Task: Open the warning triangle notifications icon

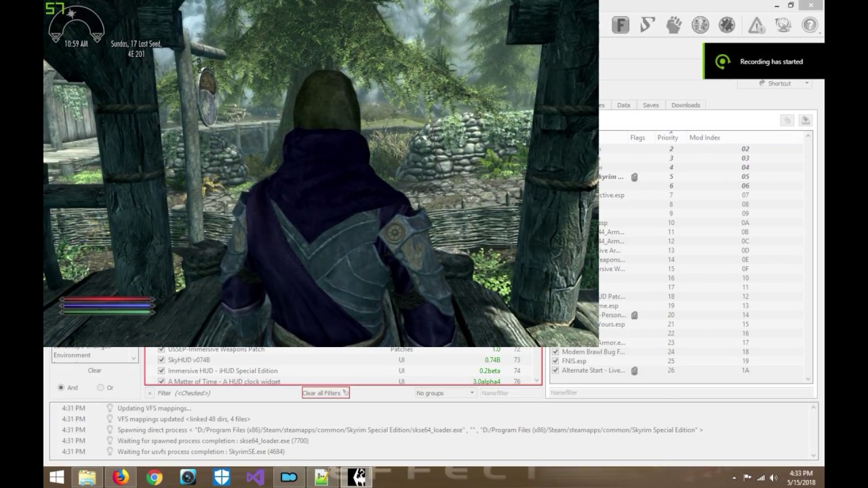Action: tap(756, 26)
